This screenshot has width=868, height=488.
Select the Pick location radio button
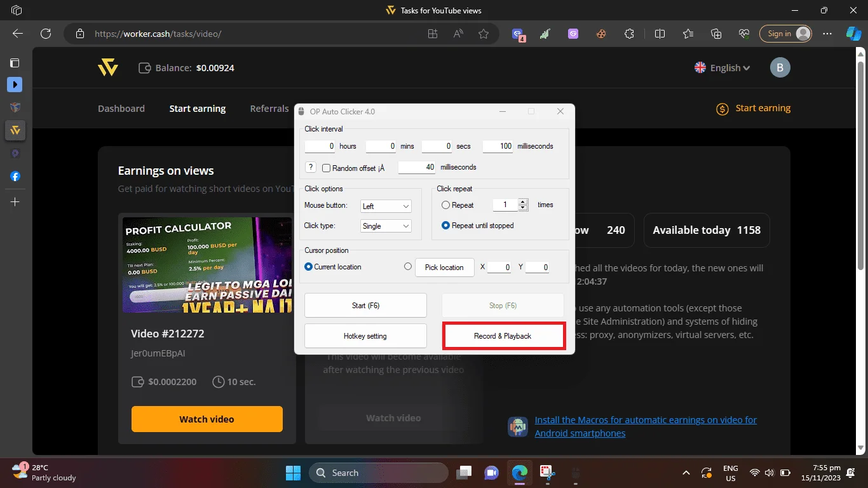coord(408,267)
